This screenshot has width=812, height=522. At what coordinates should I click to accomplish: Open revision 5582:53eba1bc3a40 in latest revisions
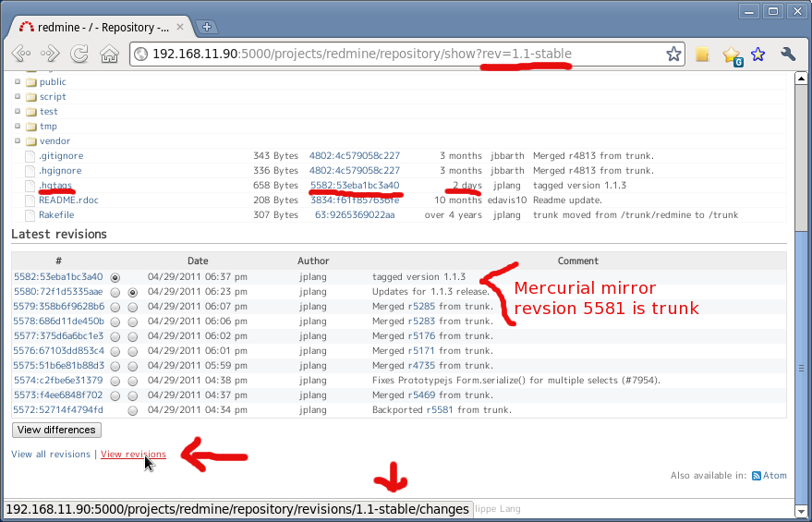point(58,277)
